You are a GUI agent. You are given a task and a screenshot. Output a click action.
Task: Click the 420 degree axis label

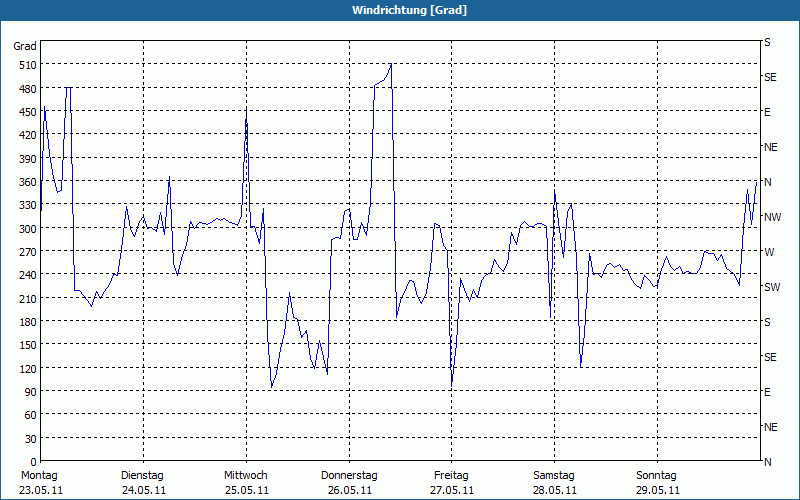pyautogui.click(x=28, y=135)
